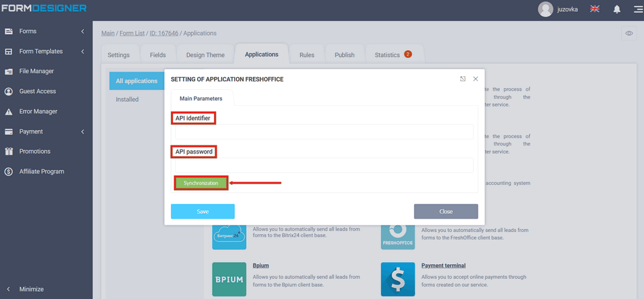
Task: Open the Main breadcrumb link
Action: click(x=108, y=34)
